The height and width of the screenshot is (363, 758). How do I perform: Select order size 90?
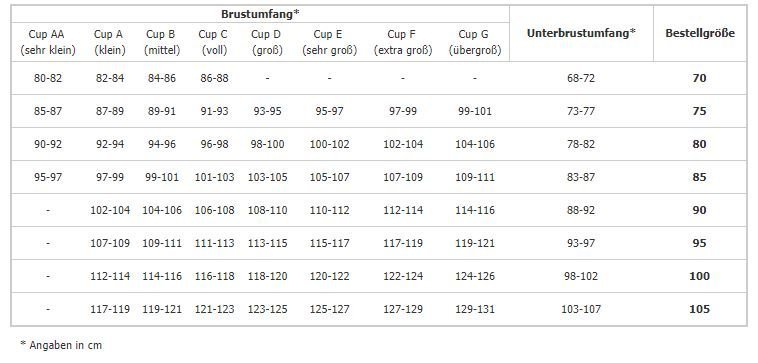tap(700, 210)
